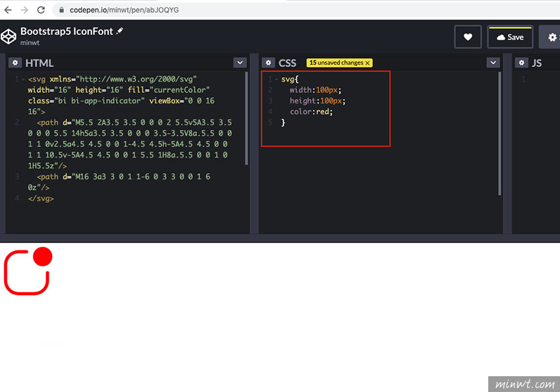Click the pen title 'Bootstrap5 IconFont'
This screenshot has width=560, height=392.
point(67,32)
